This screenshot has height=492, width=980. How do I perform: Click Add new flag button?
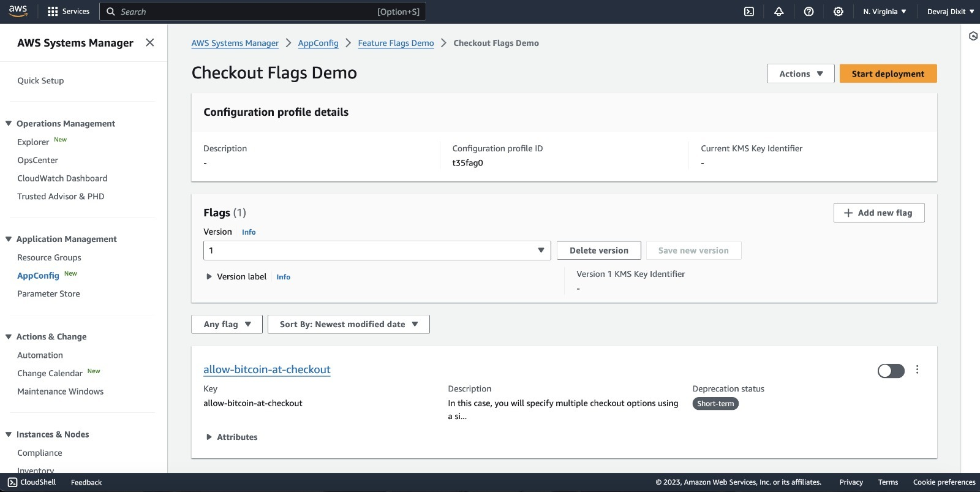[x=878, y=213]
